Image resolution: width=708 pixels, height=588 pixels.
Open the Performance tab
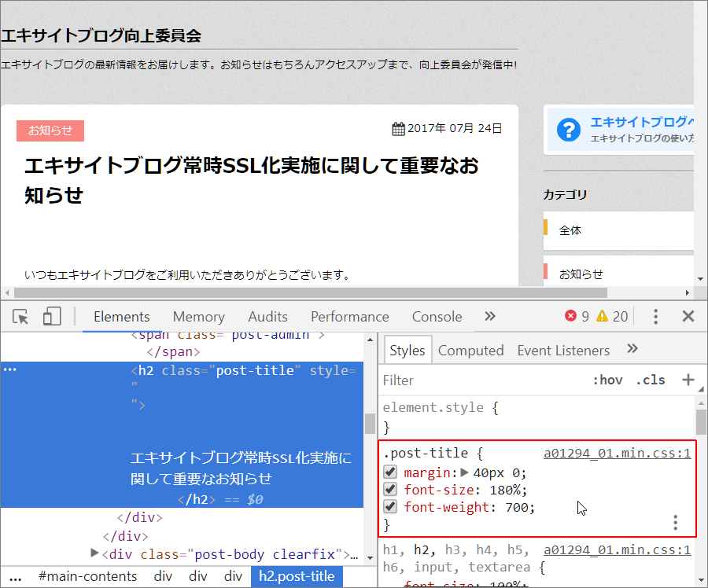click(350, 317)
